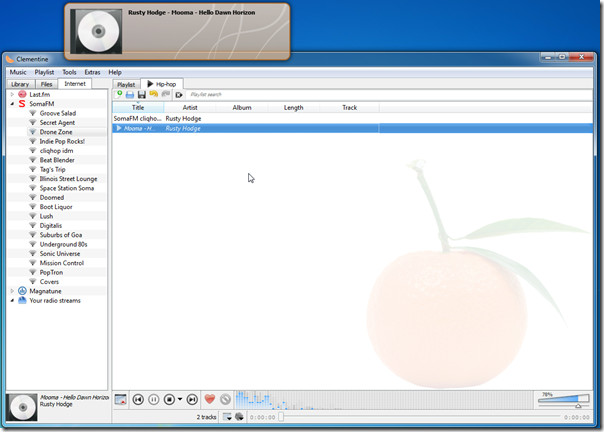
Task: Pause the current playback
Action: (153, 400)
